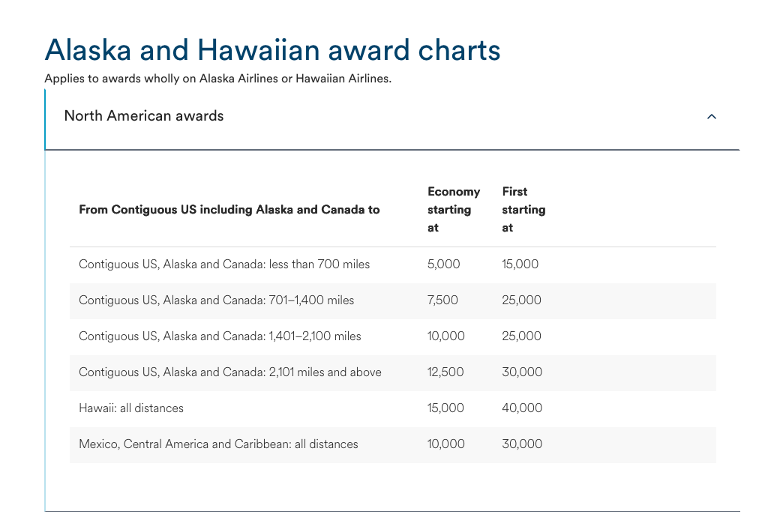Click the Alaska and Hawaiian award charts heading
783x532 pixels.
272,50
